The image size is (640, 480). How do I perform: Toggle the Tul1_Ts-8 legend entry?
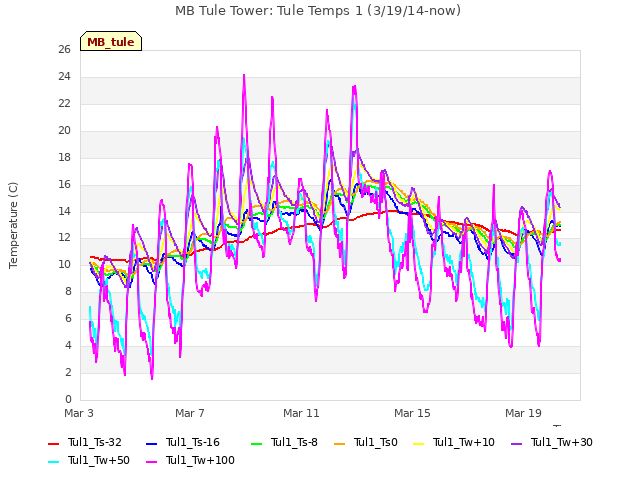(284, 442)
